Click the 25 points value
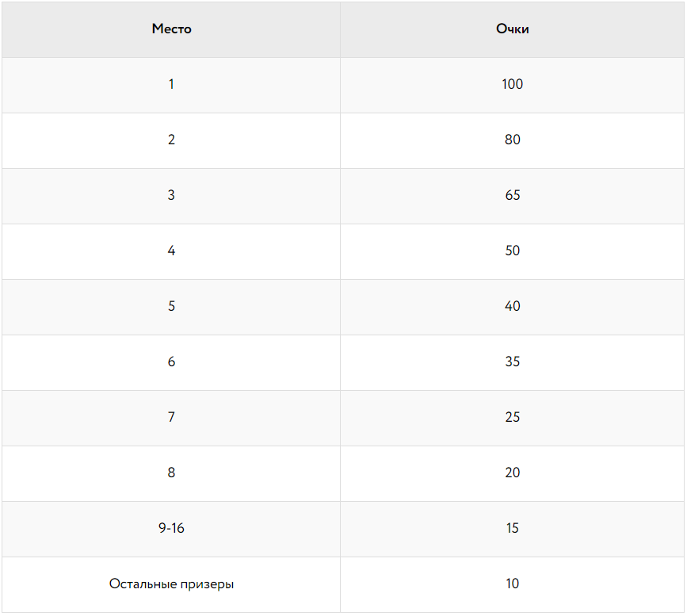The image size is (687, 616). [512, 417]
